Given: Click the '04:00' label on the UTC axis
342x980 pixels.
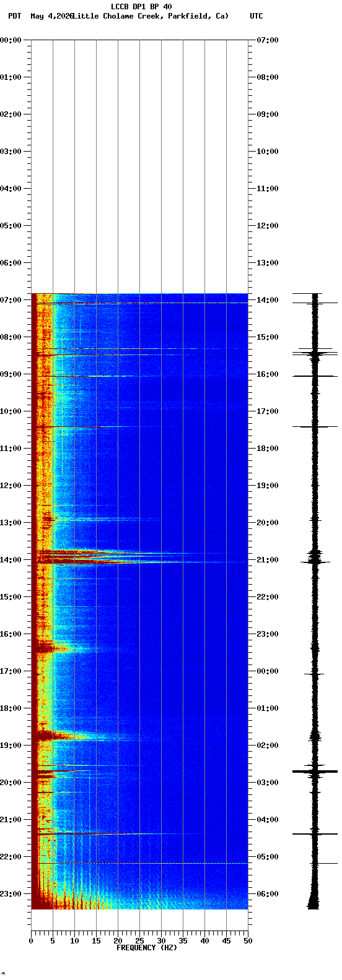Looking at the screenshot, I should click(268, 820).
